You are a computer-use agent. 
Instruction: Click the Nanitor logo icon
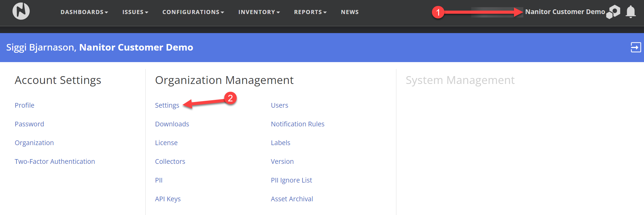pyautogui.click(x=21, y=11)
